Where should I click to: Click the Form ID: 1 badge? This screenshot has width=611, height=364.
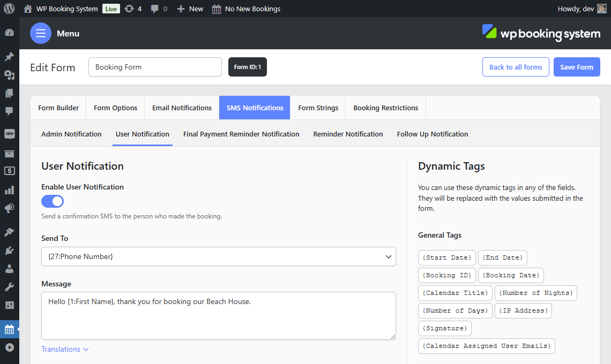click(x=248, y=67)
